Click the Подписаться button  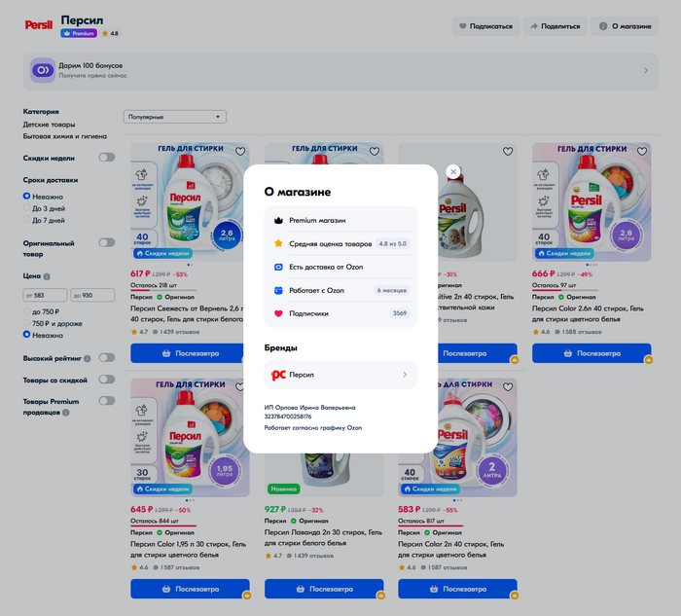(485, 26)
